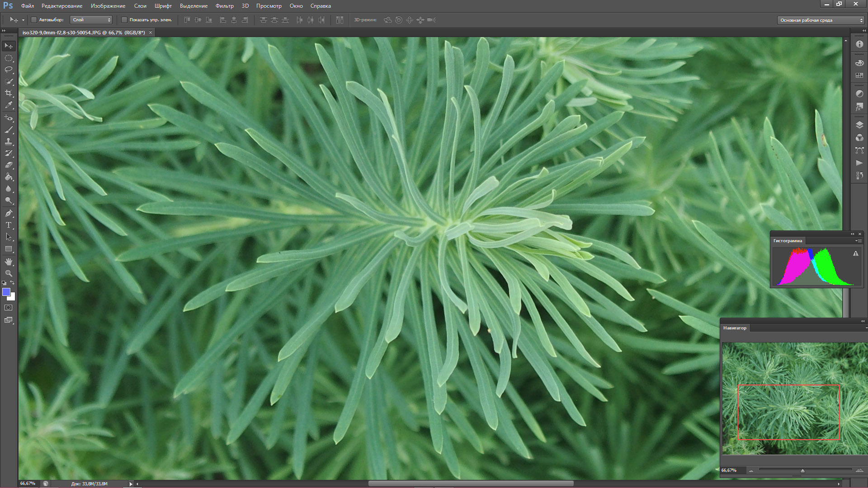Click the histogram cached data warning
Viewport: 868px width, 488px height.
855,254
